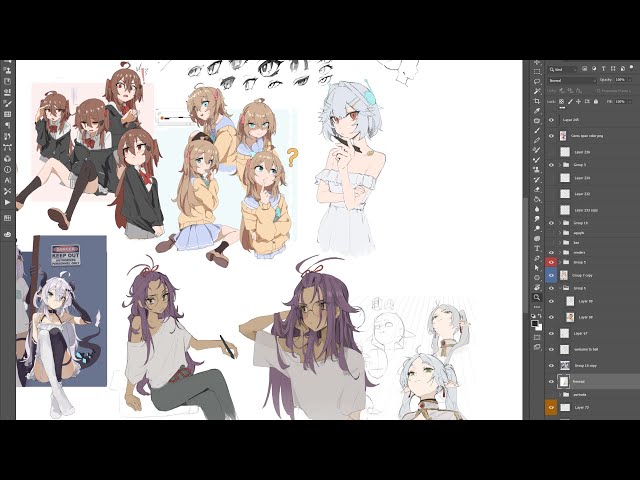Toggle the orange-highlighted Layer 70 eye
This screenshot has height=480, width=640.
tap(551, 407)
